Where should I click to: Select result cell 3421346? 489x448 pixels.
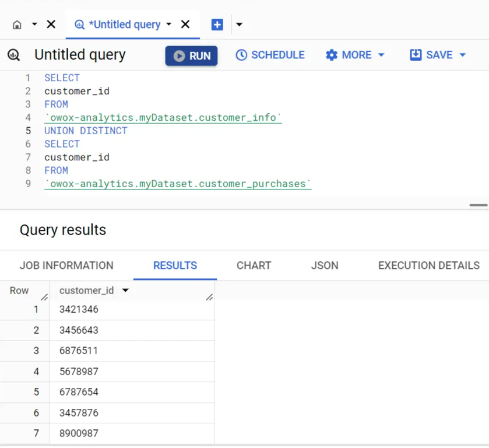point(132,309)
